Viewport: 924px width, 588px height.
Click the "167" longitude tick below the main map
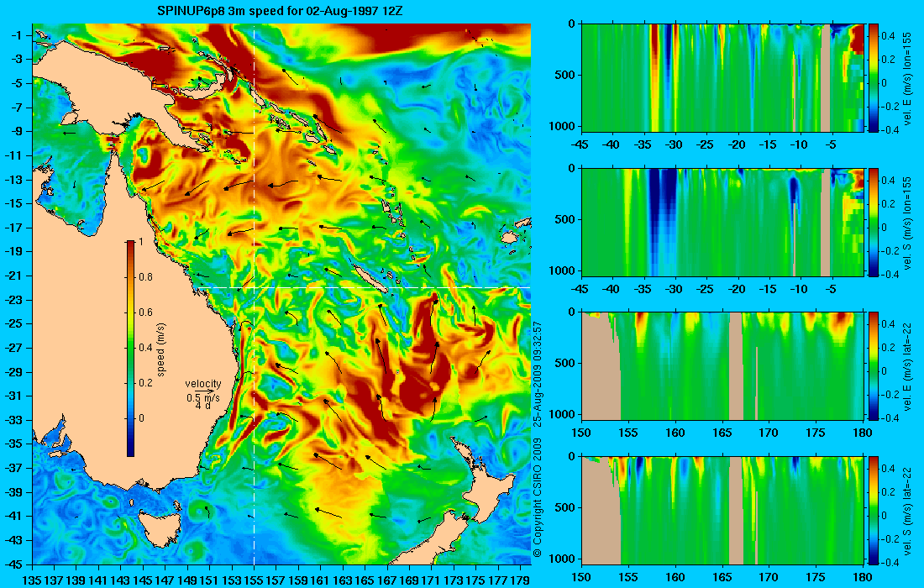[x=387, y=581]
